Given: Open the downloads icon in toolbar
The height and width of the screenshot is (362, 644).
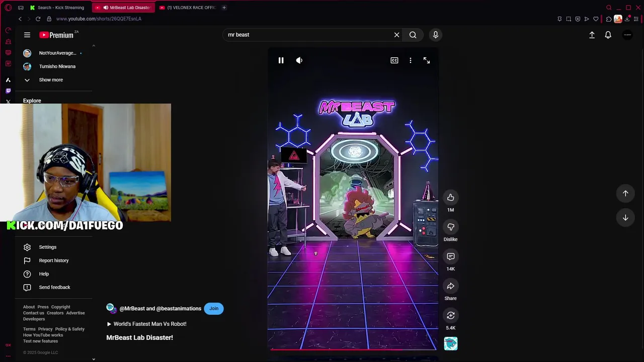Looking at the screenshot, I should (x=627, y=19).
